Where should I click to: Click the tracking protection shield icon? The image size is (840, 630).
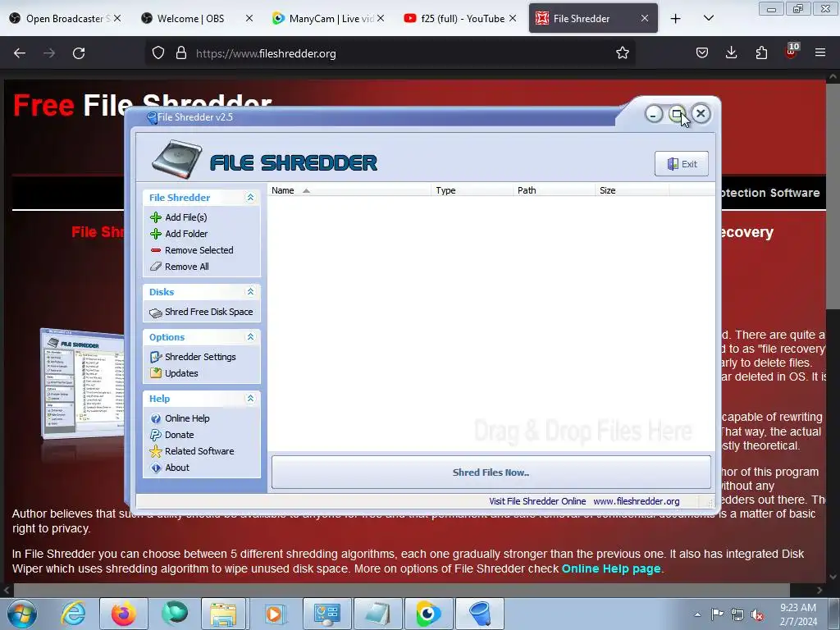click(x=158, y=53)
